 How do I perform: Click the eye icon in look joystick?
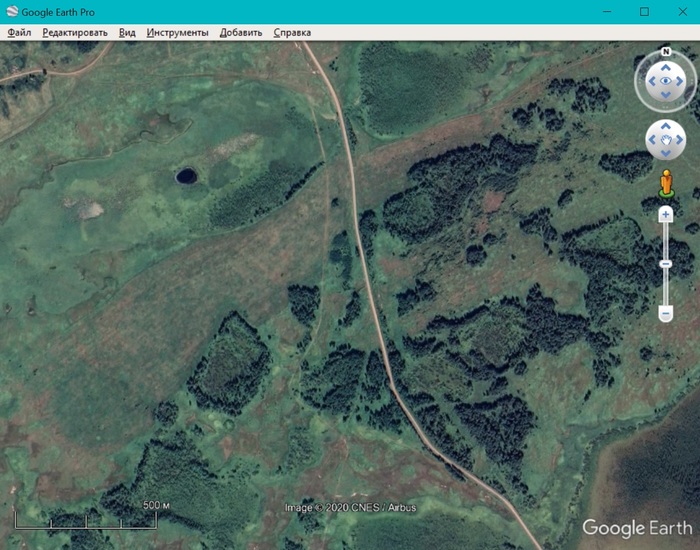pos(666,81)
